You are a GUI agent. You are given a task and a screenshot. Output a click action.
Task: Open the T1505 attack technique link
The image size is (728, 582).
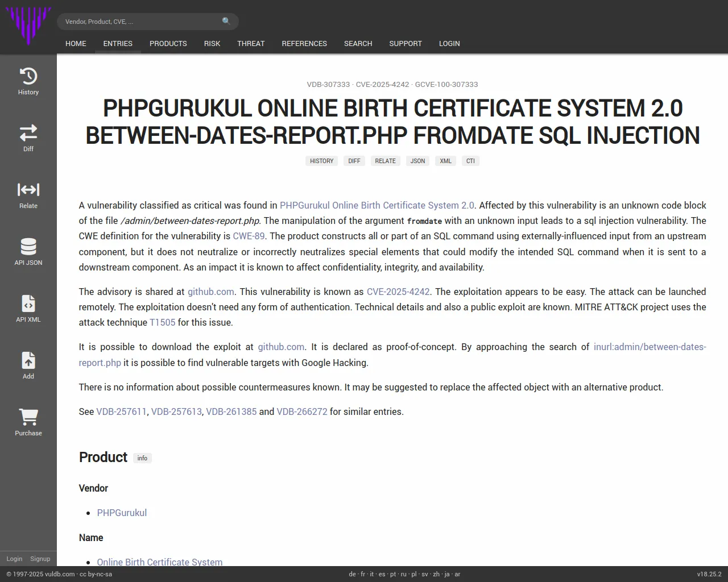click(x=162, y=322)
